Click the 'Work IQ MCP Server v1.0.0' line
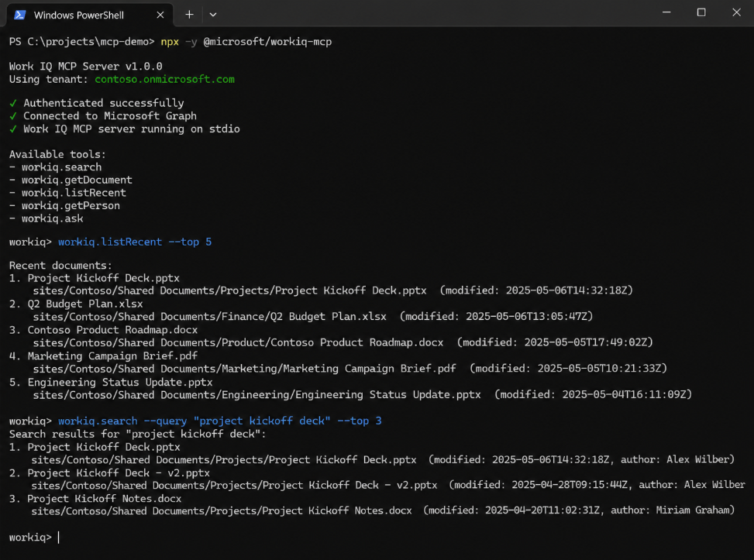The width and height of the screenshot is (754, 560). point(85,67)
